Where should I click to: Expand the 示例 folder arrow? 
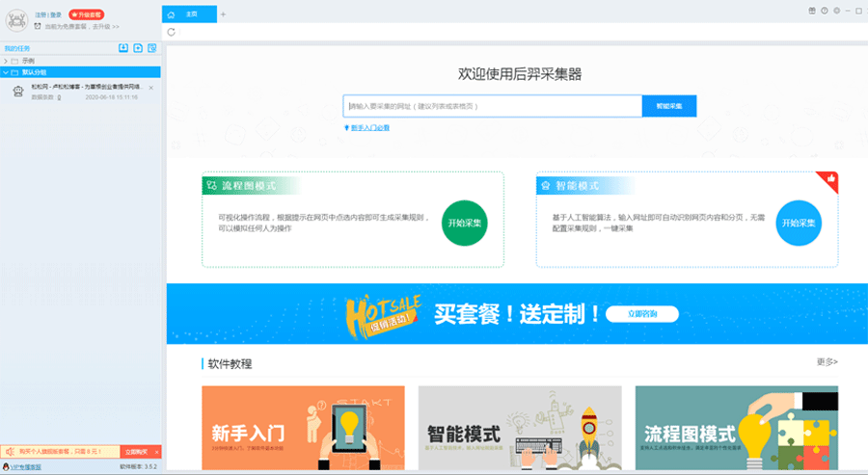[6, 61]
